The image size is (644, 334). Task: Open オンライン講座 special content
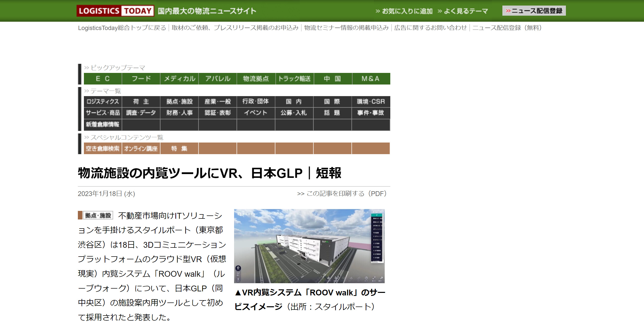click(141, 148)
